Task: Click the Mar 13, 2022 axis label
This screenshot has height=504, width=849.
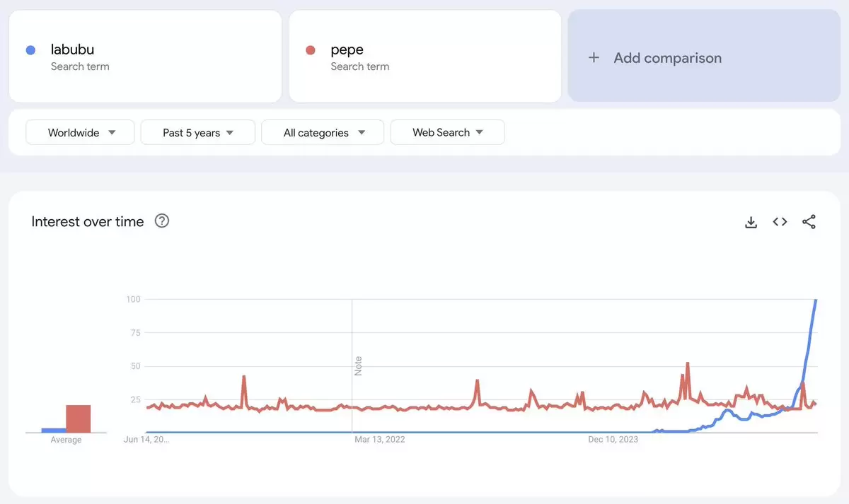Action: 380,439
